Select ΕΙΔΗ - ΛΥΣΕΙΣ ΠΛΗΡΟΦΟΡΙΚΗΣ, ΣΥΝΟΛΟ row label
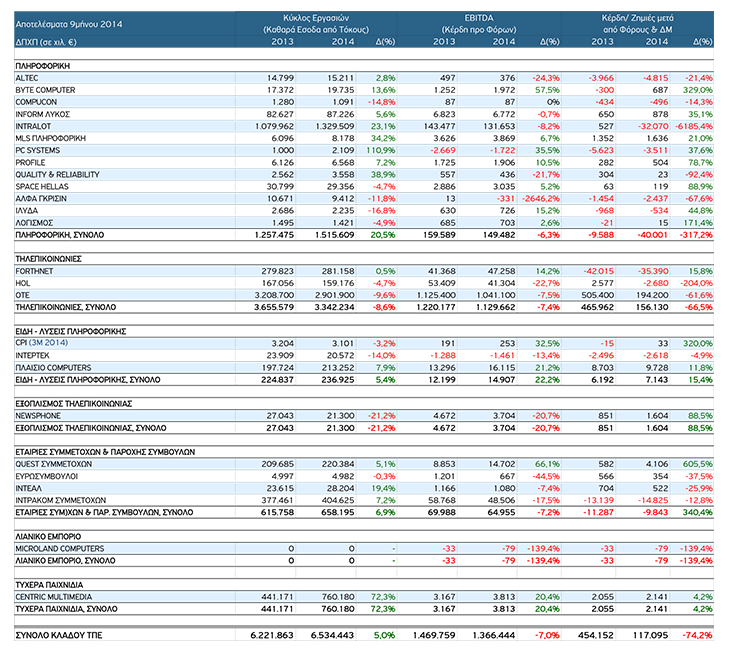The width and height of the screenshot is (731, 651). pos(88,380)
